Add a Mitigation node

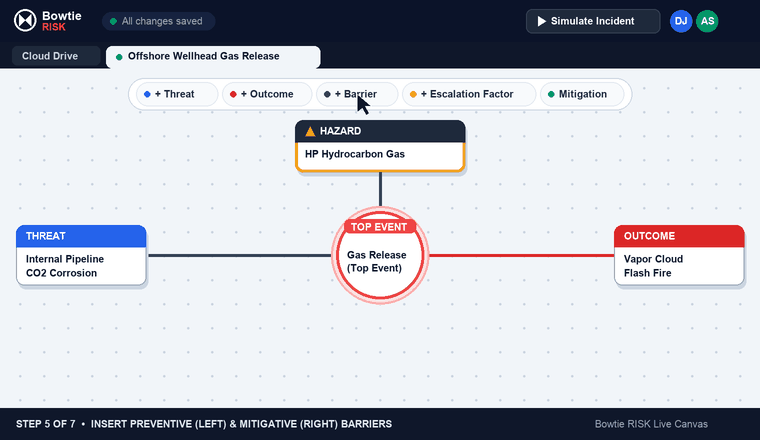582,94
